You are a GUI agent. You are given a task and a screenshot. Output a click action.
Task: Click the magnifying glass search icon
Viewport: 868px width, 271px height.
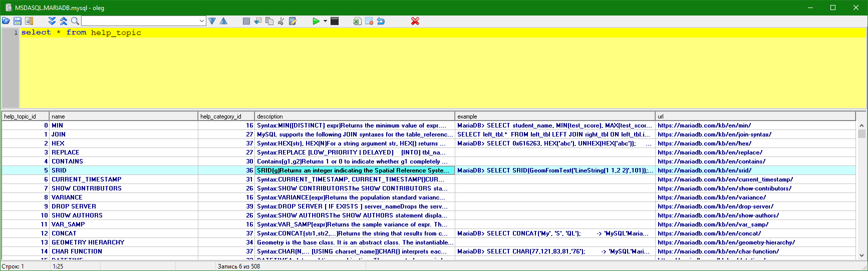pyautogui.click(x=75, y=21)
